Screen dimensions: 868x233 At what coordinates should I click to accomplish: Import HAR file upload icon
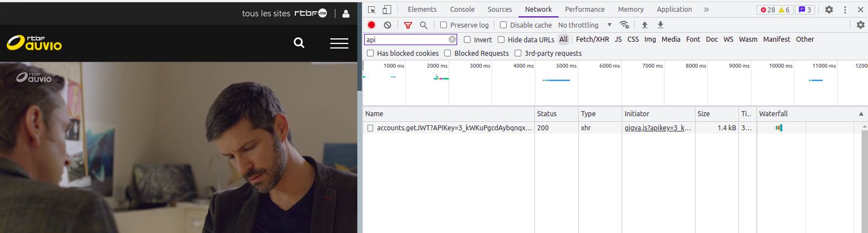pos(645,25)
